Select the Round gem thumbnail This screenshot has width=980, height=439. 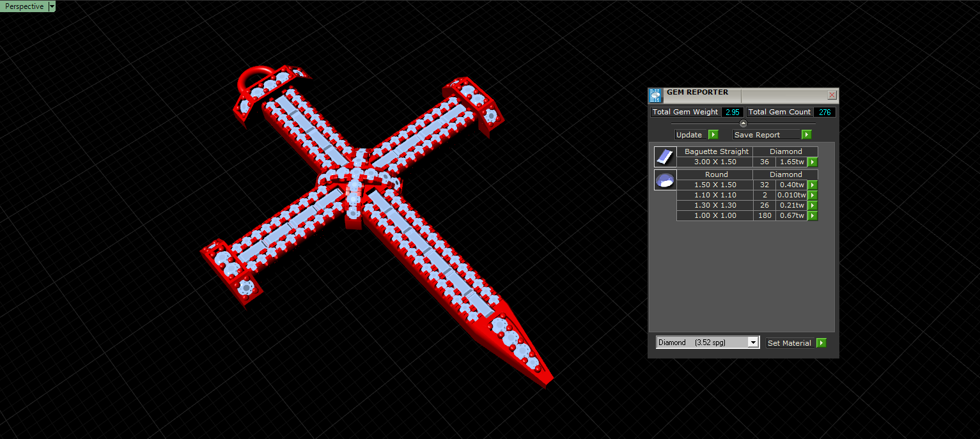tap(665, 180)
